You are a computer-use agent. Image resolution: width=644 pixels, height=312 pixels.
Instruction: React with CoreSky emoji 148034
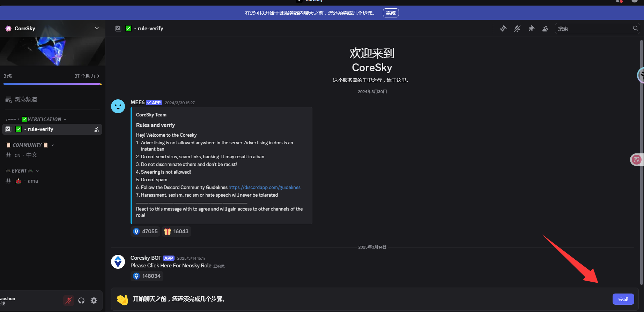pyautogui.click(x=147, y=276)
